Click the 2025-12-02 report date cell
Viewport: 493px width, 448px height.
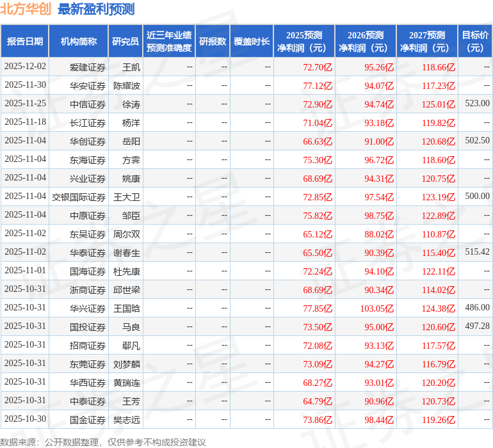[26, 67]
